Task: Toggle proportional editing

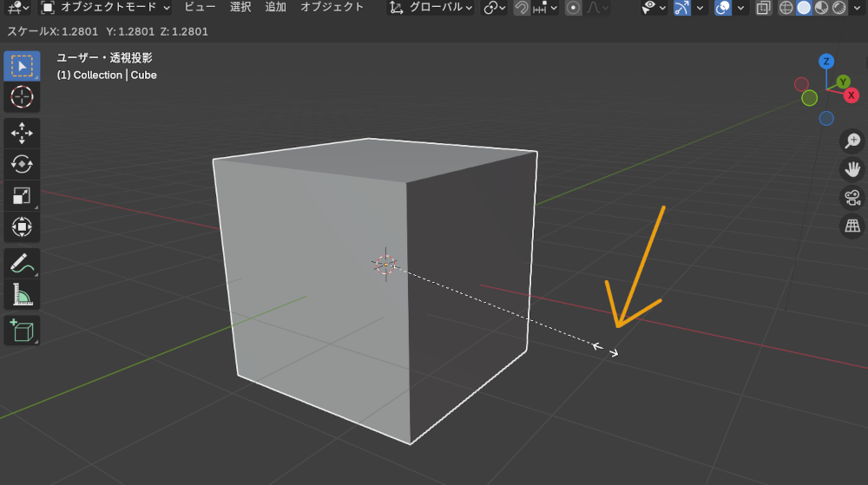Action: (x=574, y=8)
